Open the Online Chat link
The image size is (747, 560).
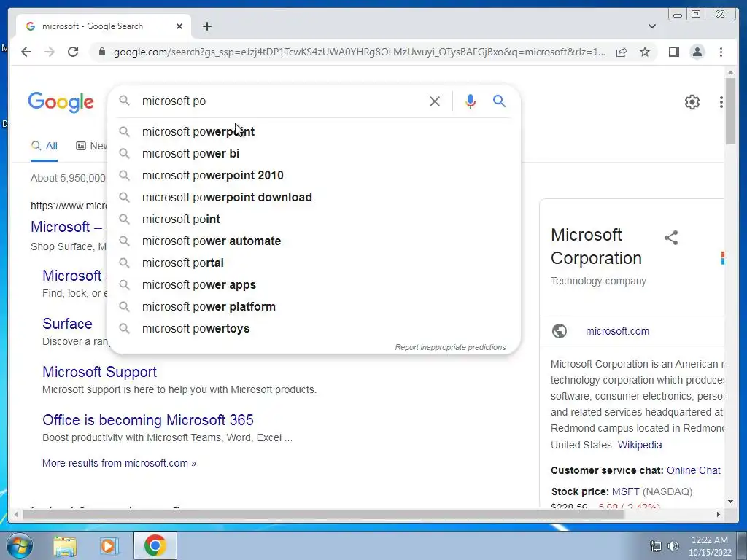point(693,470)
